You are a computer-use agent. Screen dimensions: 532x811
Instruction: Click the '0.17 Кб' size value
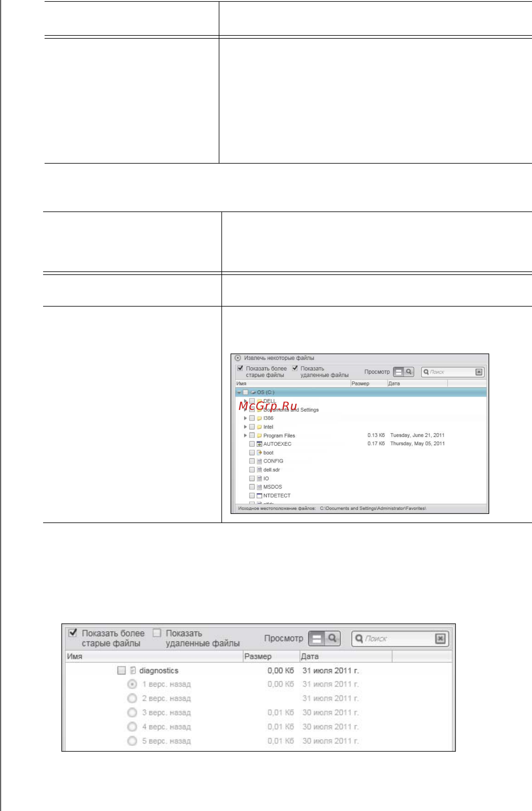[376, 443]
